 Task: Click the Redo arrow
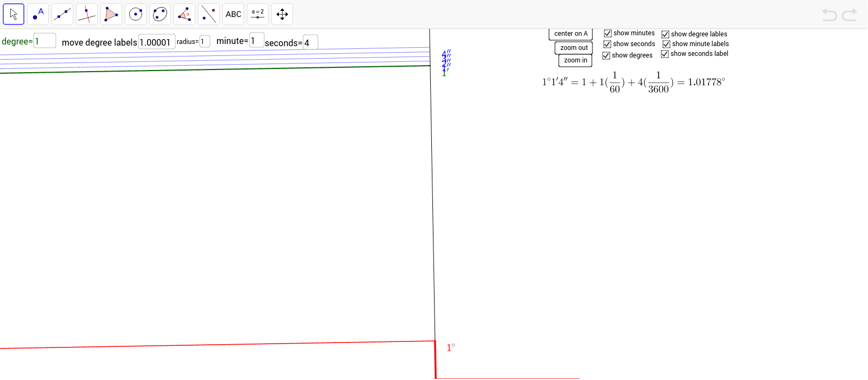(x=850, y=15)
